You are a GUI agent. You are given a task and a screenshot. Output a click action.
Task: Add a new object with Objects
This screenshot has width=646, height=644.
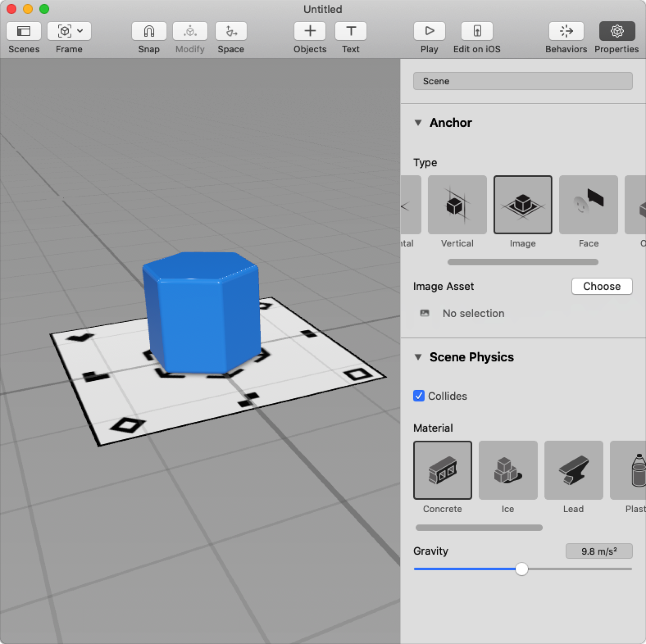pyautogui.click(x=309, y=31)
